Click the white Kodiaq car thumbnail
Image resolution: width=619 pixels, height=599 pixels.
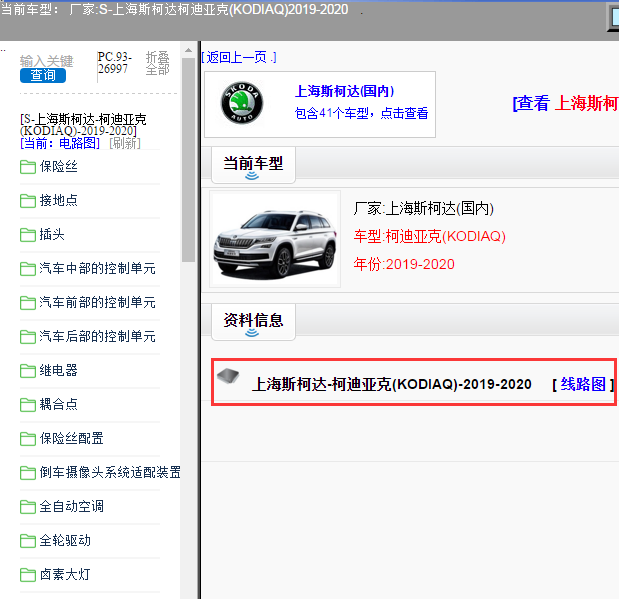[x=275, y=239]
